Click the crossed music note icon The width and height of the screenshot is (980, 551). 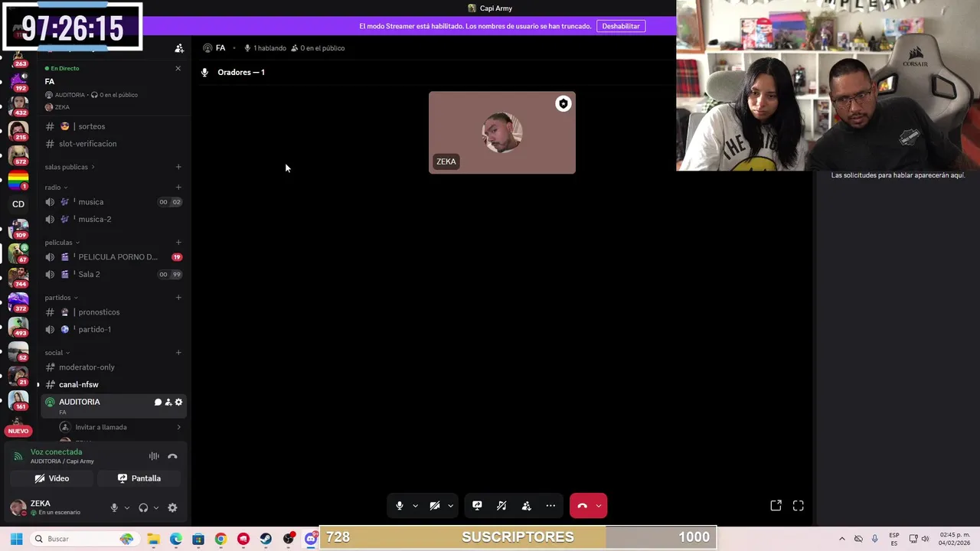501,506
